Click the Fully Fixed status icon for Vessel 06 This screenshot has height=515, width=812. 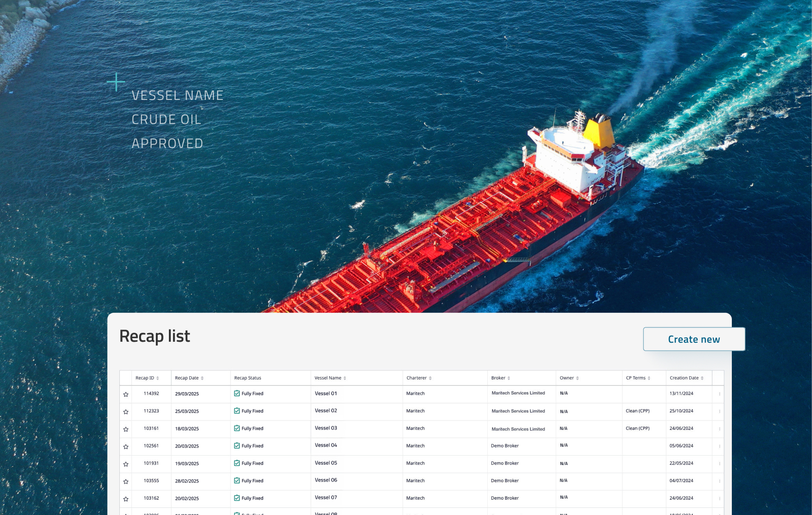pyautogui.click(x=236, y=481)
